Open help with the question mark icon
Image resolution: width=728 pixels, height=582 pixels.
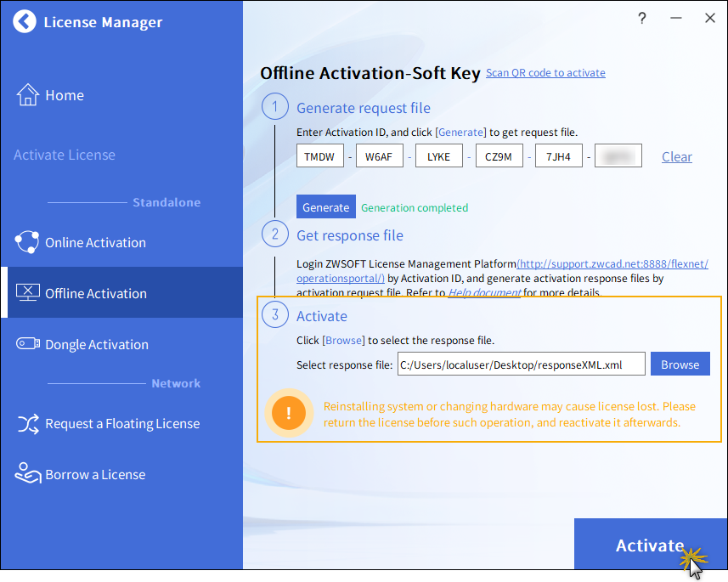coord(642,18)
